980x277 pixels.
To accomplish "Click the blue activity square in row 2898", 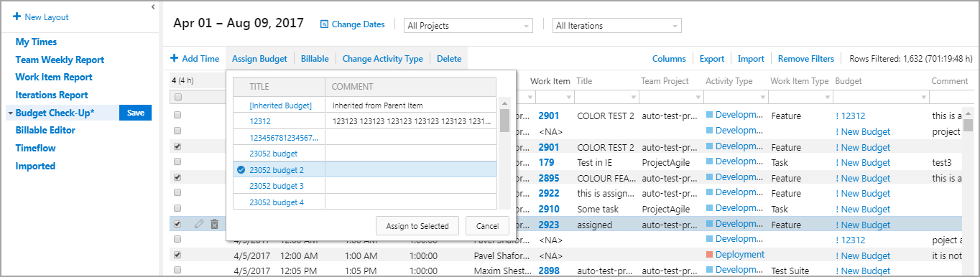I will pos(710,271).
